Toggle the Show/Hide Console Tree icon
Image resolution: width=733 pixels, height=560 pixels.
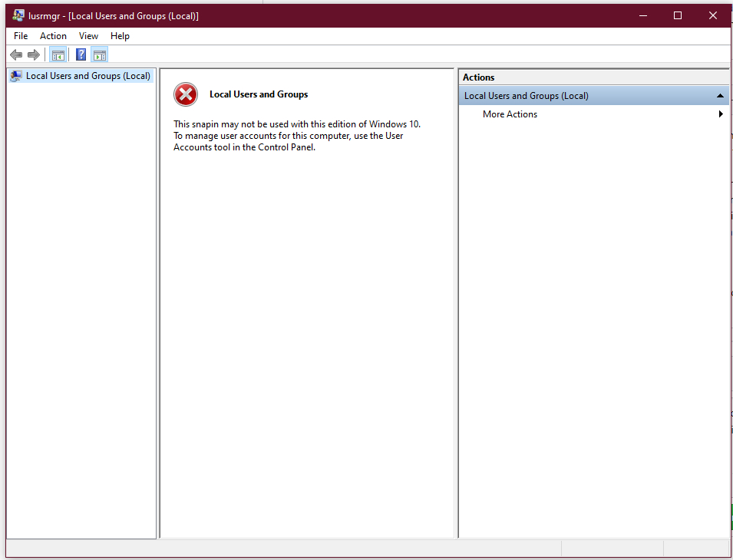pyautogui.click(x=58, y=55)
